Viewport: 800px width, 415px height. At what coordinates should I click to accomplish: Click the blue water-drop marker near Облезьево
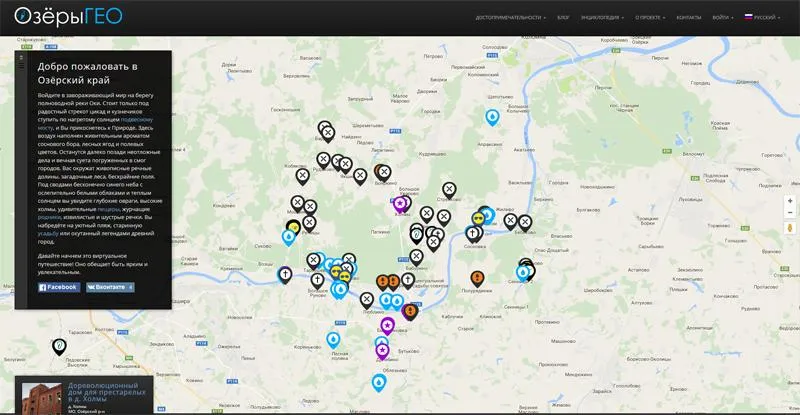(379, 382)
